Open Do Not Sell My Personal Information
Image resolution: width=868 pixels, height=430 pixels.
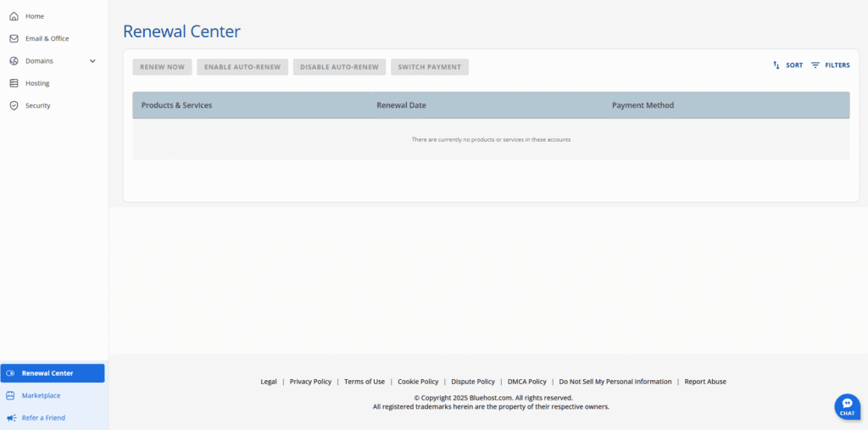615,382
